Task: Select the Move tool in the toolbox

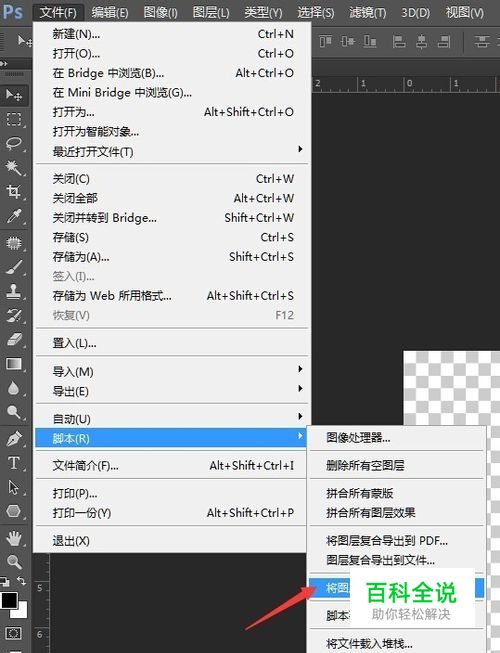Action: tap(14, 95)
